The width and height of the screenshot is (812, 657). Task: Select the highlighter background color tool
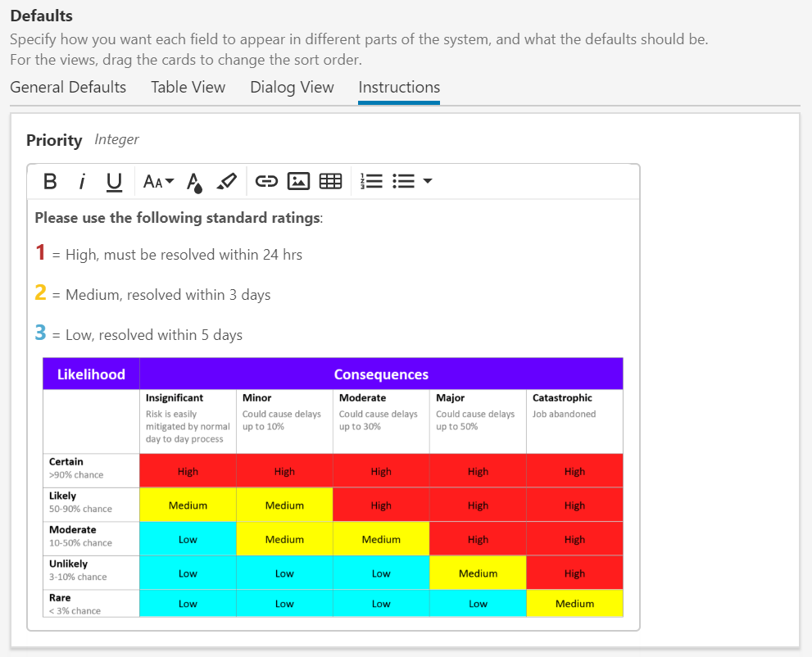coord(227,181)
